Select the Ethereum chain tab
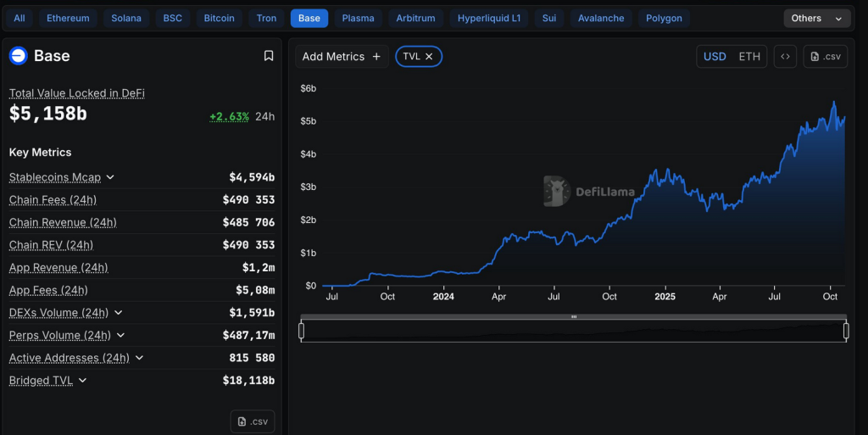This screenshot has width=868, height=435. pos(68,19)
